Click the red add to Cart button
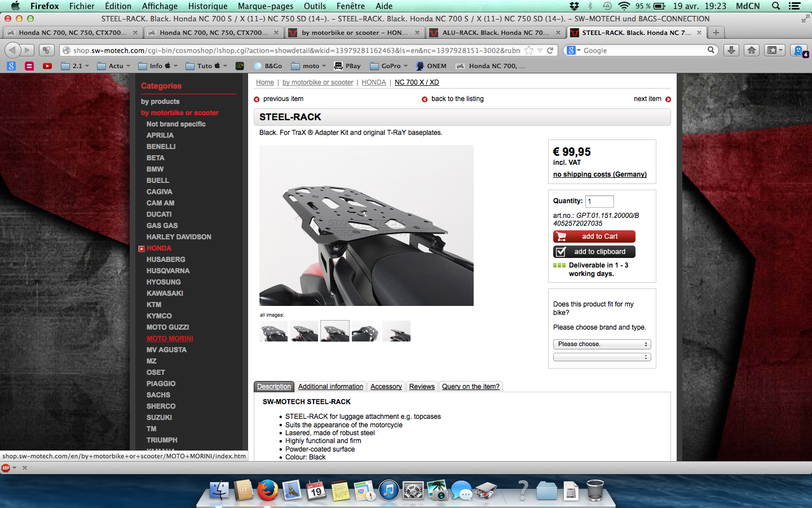812x508 pixels. coord(594,237)
